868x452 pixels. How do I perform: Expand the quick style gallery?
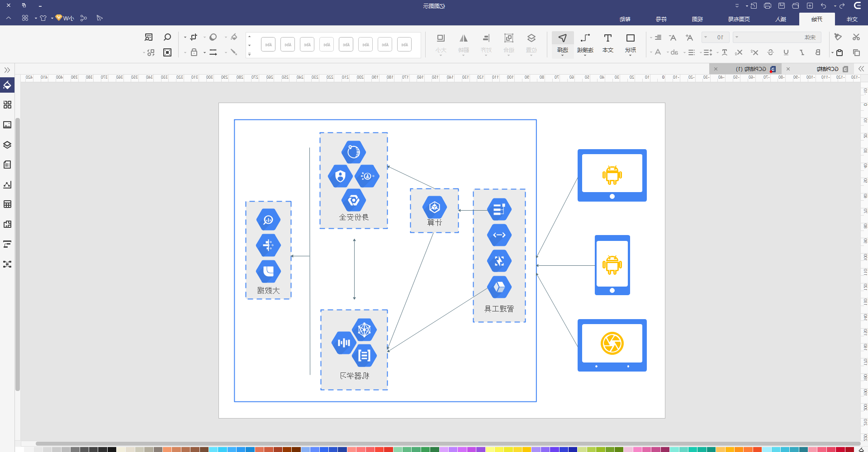(249, 54)
